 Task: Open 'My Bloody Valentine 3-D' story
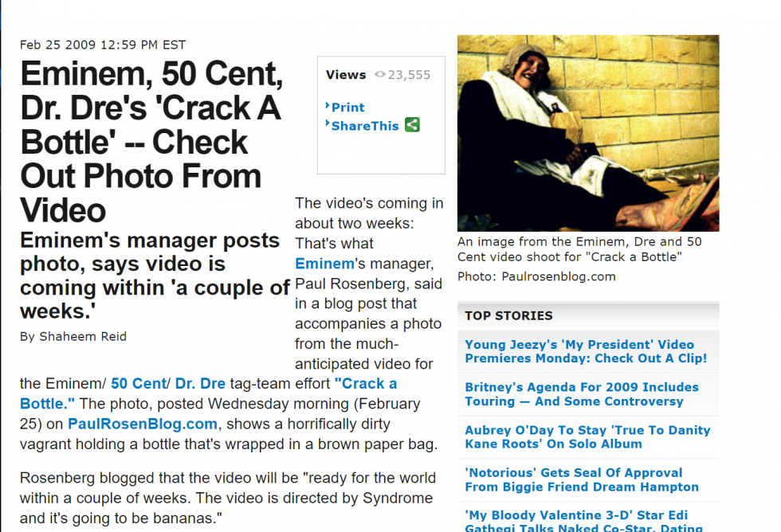(583, 521)
